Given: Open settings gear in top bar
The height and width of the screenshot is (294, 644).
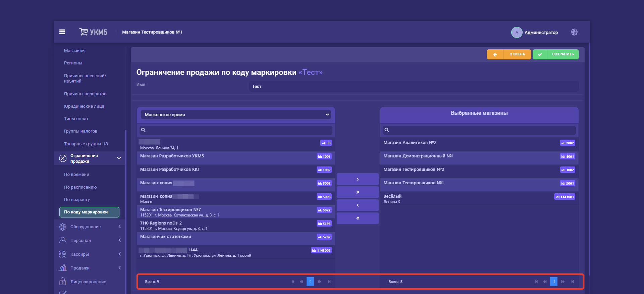Looking at the screenshot, I should (574, 32).
